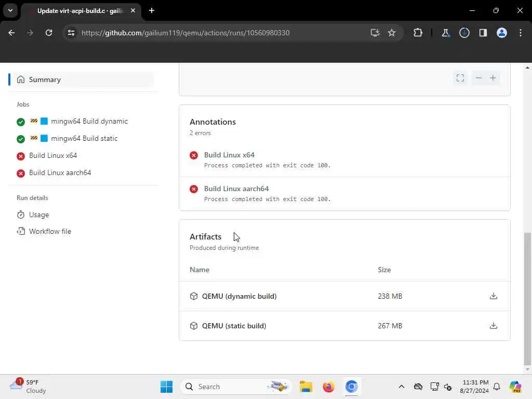The height and width of the screenshot is (399, 532).
Task: Download the QEMU (static build) artifact
Action: click(494, 325)
